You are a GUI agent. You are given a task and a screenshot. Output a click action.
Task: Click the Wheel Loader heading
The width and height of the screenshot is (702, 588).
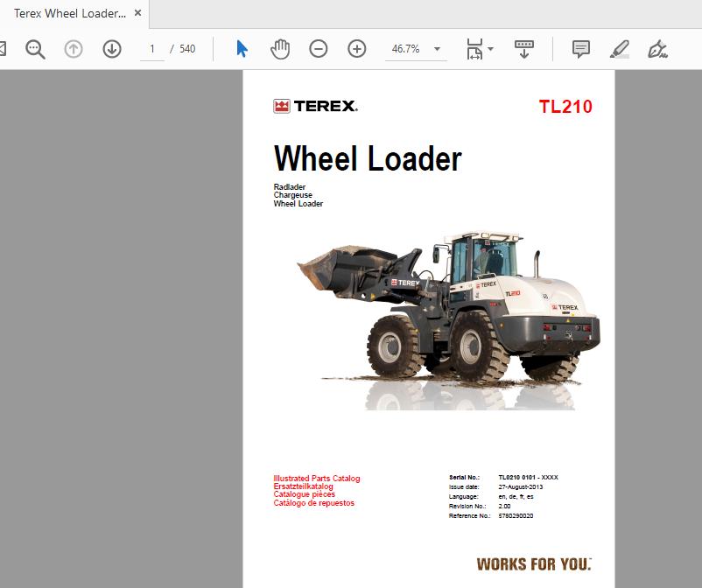pyautogui.click(x=368, y=159)
